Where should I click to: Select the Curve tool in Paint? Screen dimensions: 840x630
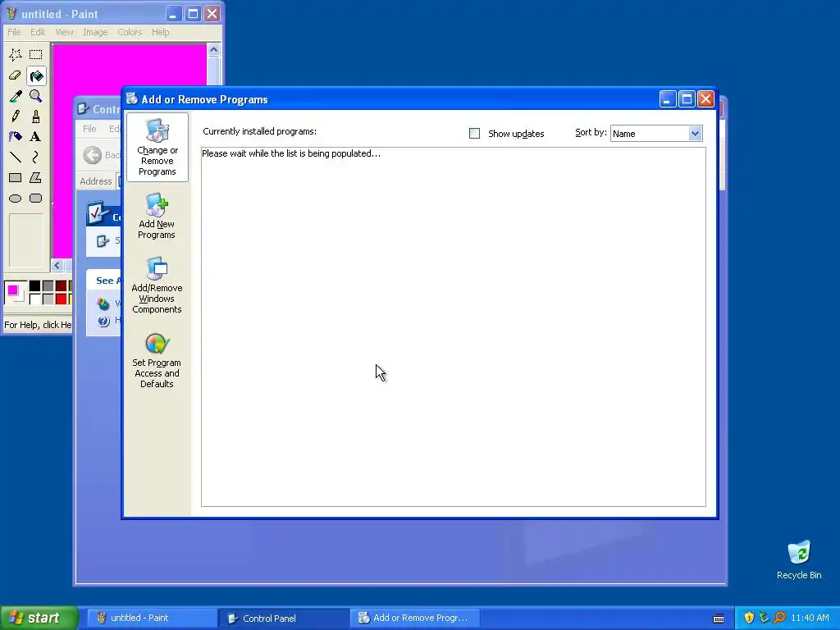[36, 157]
